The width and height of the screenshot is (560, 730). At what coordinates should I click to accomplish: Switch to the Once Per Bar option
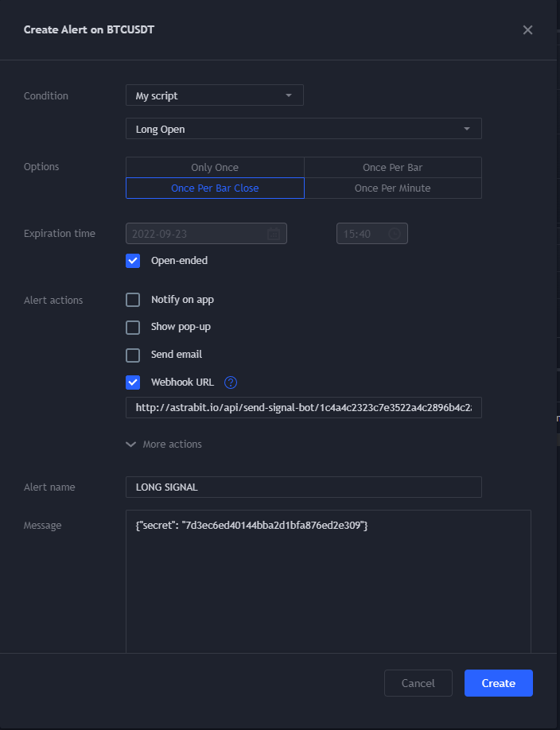pos(393,167)
